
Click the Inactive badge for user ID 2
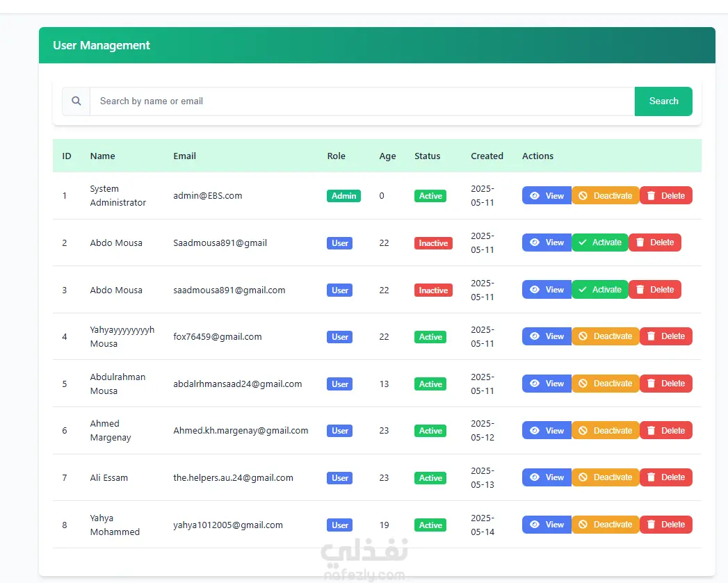pyautogui.click(x=433, y=243)
